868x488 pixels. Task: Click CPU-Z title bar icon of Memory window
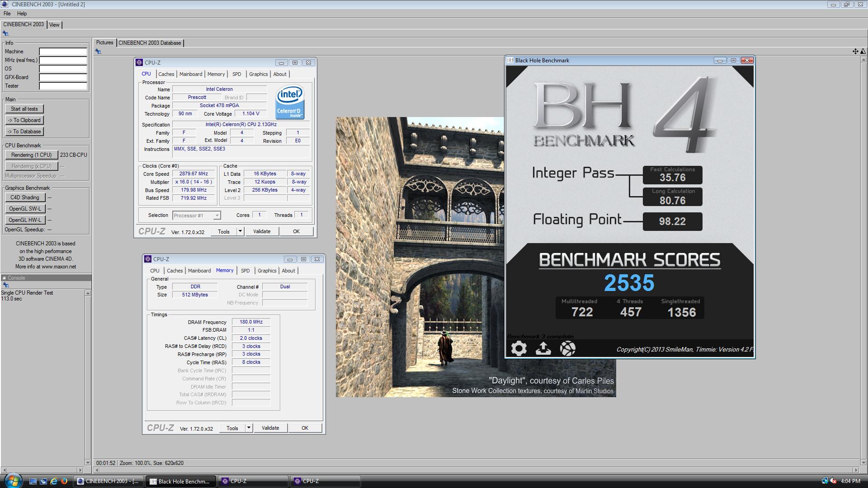point(148,259)
